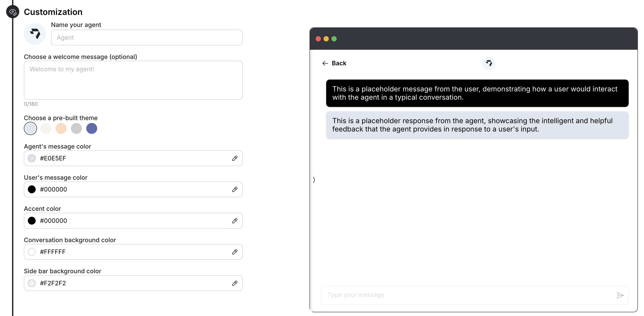
Task: Click the Accent color eyedropper icon
Action: [x=234, y=221]
